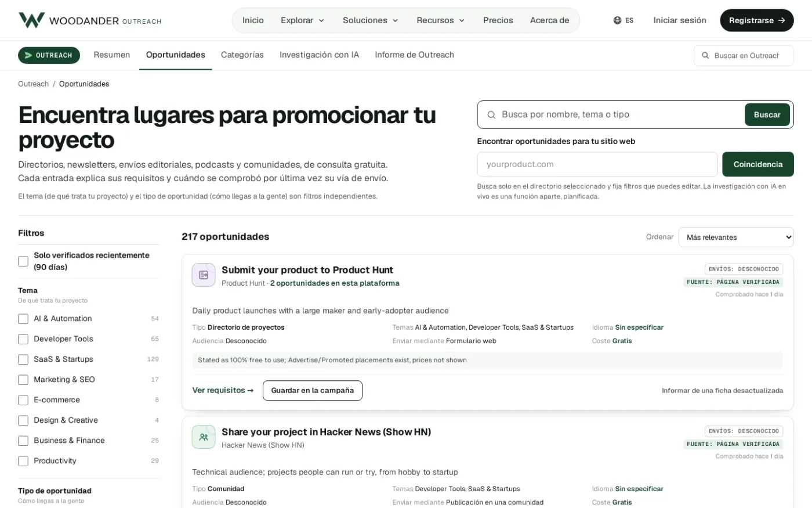Open Ver requisitos for Product Hunt
This screenshot has width=812, height=508.
pyautogui.click(x=223, y=391)
